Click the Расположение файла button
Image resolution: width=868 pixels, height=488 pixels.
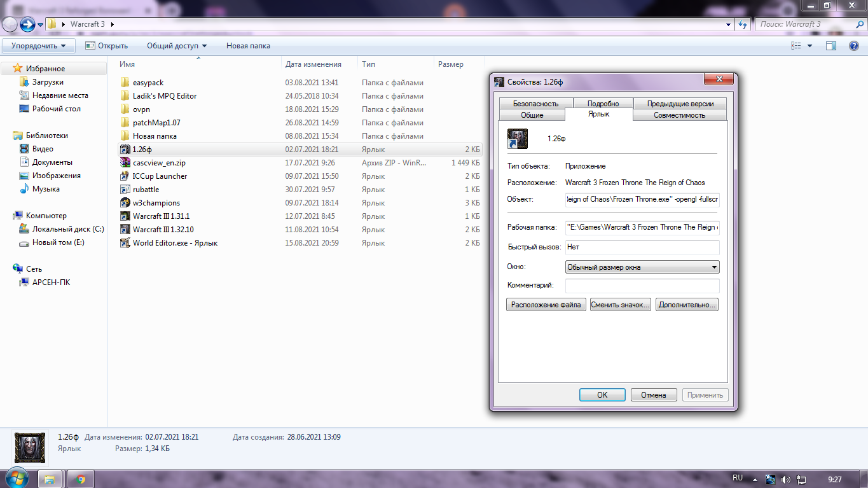(x=547, y=305)
